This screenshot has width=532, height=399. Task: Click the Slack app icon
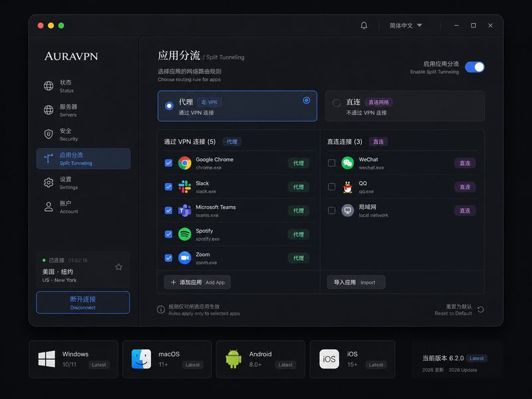click(185, 187)
